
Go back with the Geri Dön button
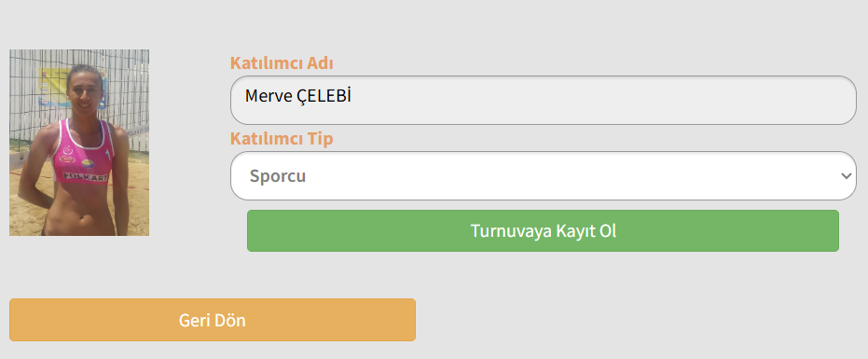(213, 320)
